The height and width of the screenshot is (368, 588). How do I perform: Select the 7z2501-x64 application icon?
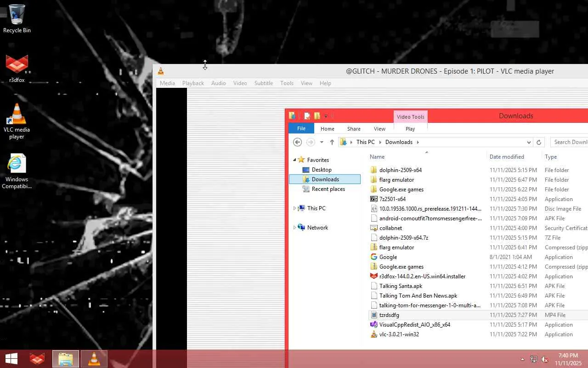click(x=374, y=199)
